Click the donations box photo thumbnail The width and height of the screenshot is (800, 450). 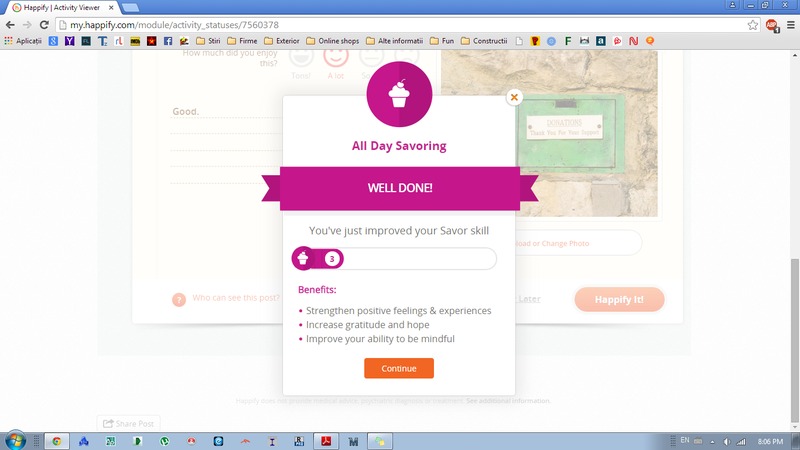(x=549, y=133)
